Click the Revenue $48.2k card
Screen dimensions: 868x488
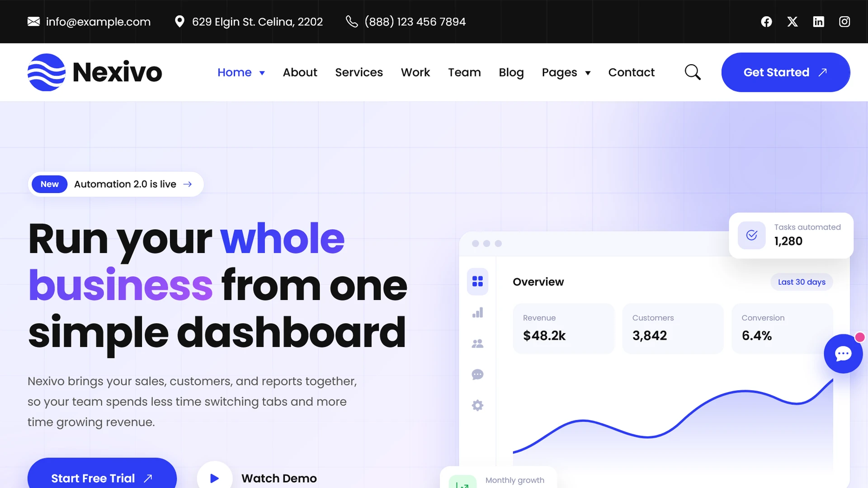coord(563,328)
